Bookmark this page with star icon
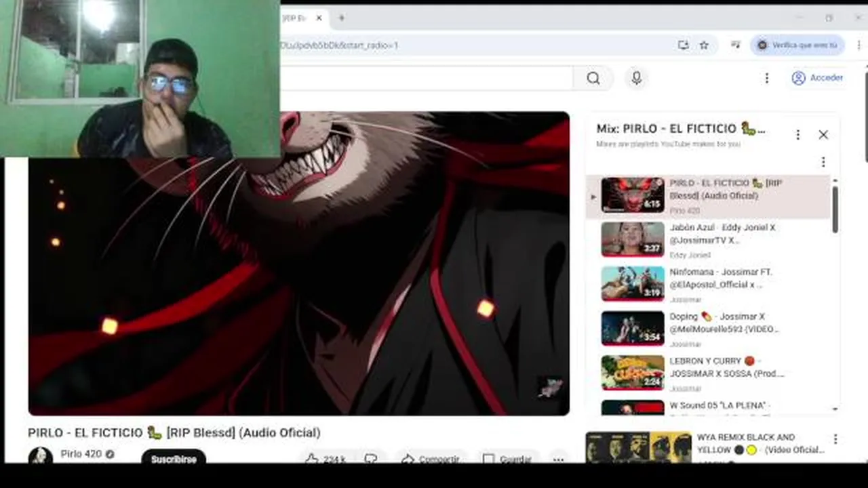 click(704, 45)
